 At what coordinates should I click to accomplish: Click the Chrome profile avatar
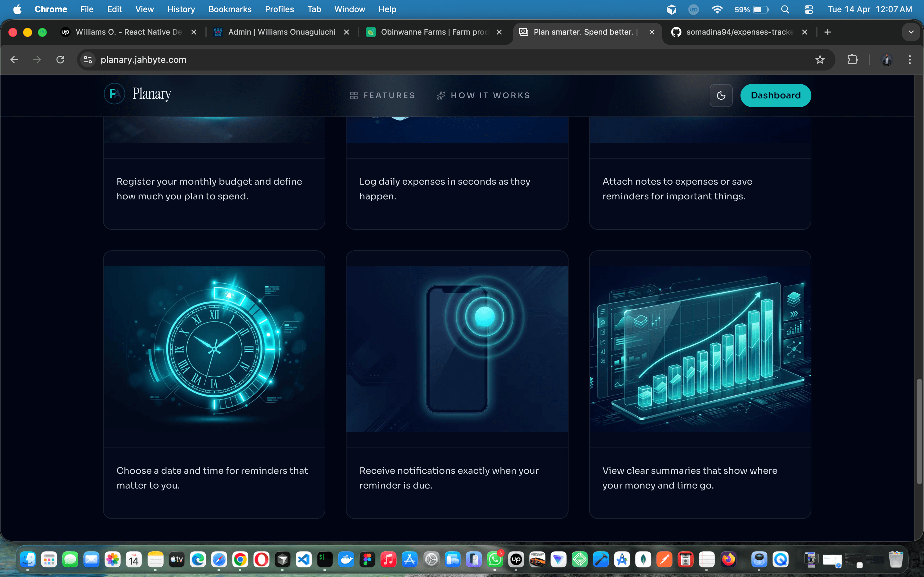pyautogui.click(x=886, y=60)
